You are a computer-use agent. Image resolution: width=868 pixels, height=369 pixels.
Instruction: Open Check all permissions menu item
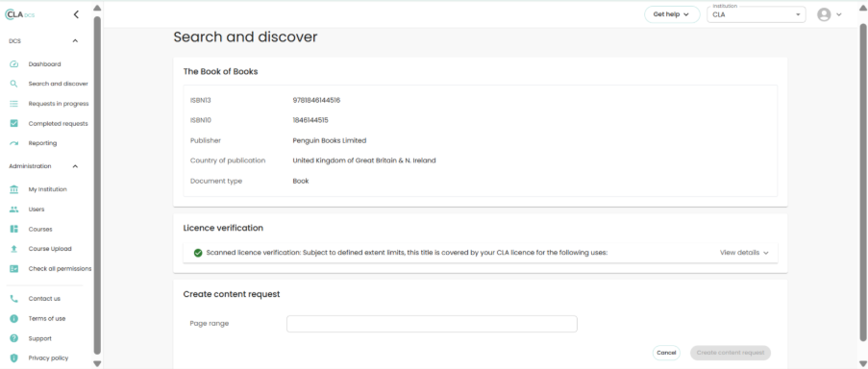pos(60,269)
